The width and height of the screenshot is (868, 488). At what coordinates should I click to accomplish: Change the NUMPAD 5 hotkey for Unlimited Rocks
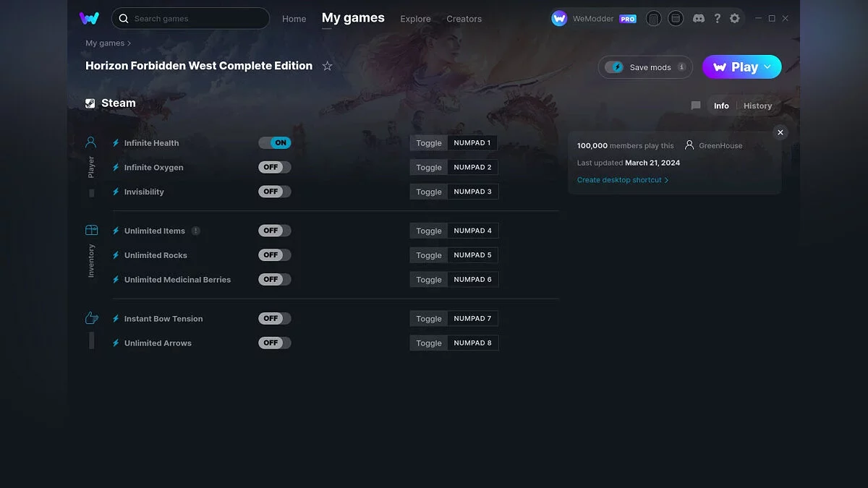click(x=472, y=255)
